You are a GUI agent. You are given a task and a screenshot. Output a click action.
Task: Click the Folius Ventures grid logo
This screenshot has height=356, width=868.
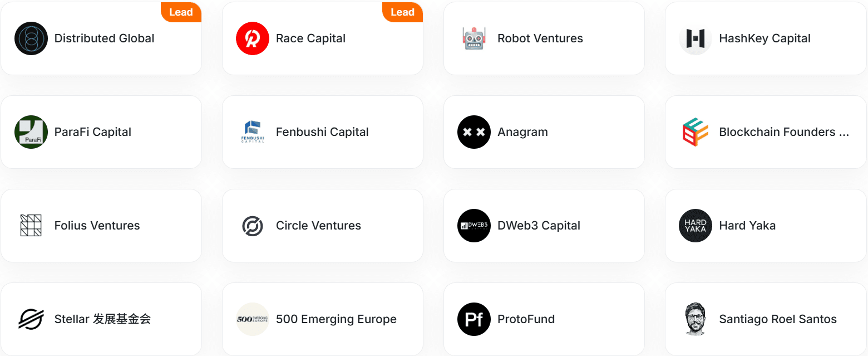point(31,226)
